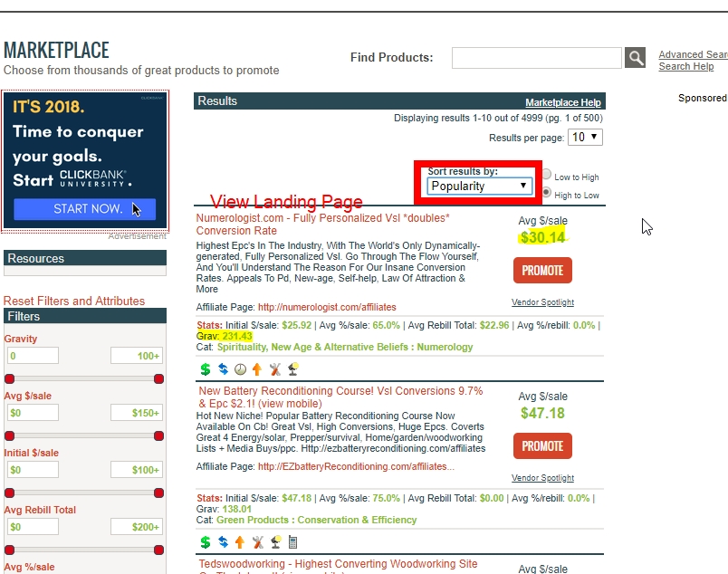This screenshot has height=574, width=728.
Task: Click Numerologist listing's wrench tools icon
Action: pos(274,368)
